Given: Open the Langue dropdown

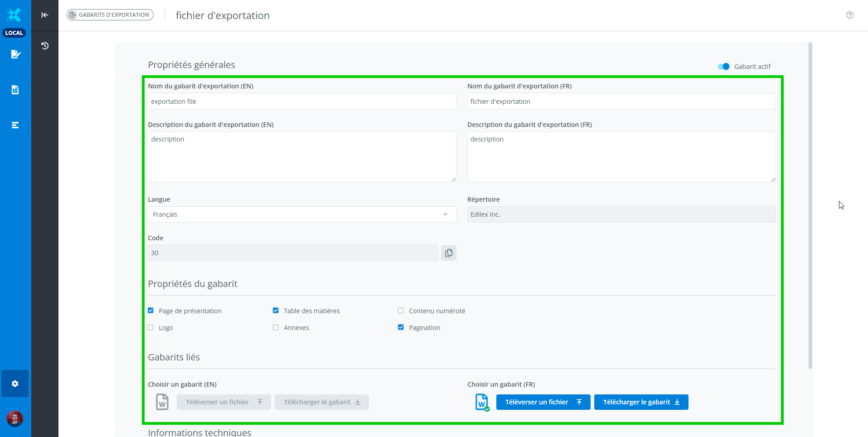Looking at the screenshot, I should click(x=301, y=214).
